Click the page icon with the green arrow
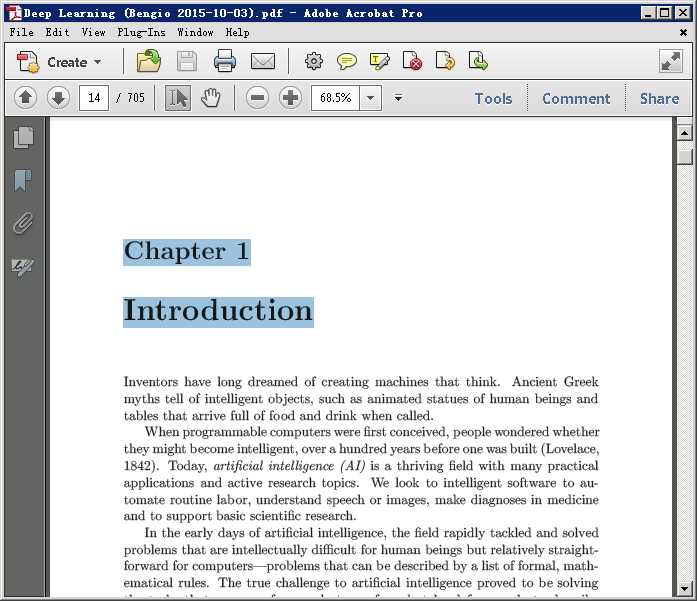This screenshot has height=601, width=697. click(478, 61)
